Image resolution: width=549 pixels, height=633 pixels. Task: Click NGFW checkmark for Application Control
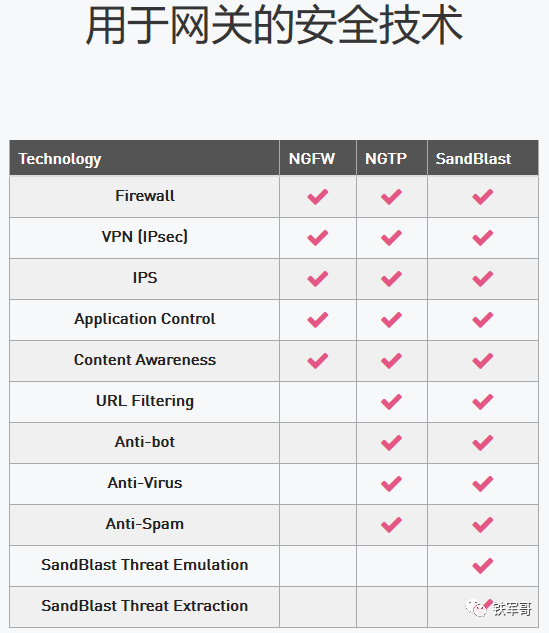(318, 320)
